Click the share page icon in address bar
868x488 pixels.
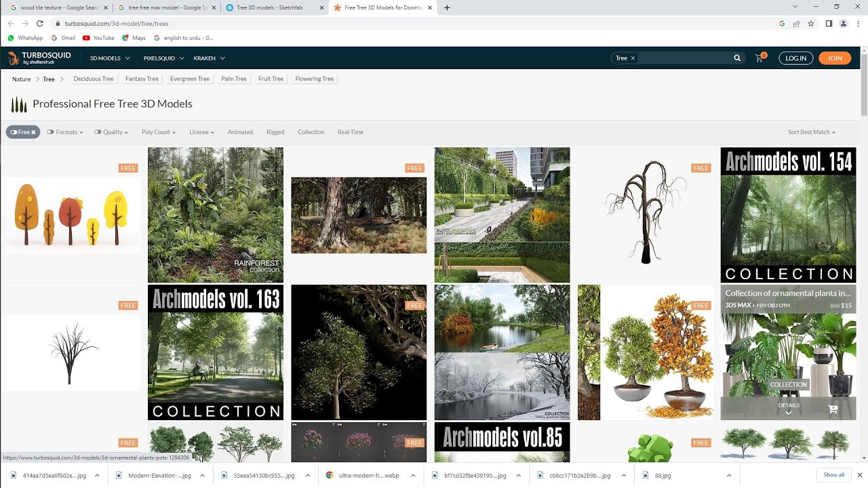click(797, 23)
